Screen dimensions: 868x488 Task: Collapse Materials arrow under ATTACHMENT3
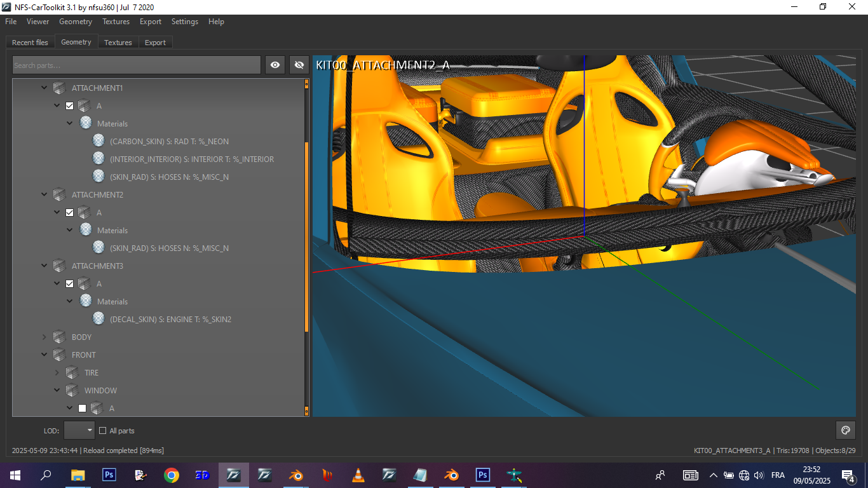pyautogui.click(x=69, y=301)
